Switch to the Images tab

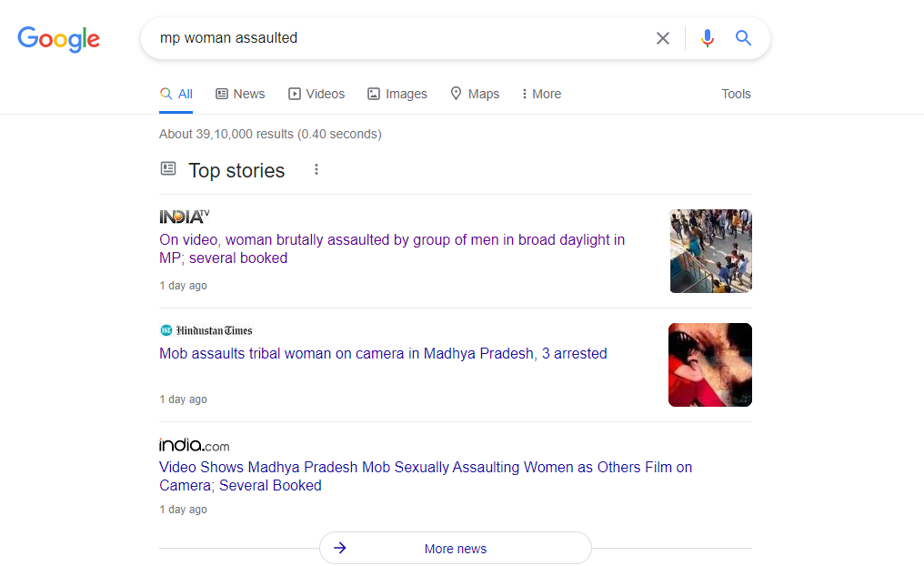[x=397, y=95]
